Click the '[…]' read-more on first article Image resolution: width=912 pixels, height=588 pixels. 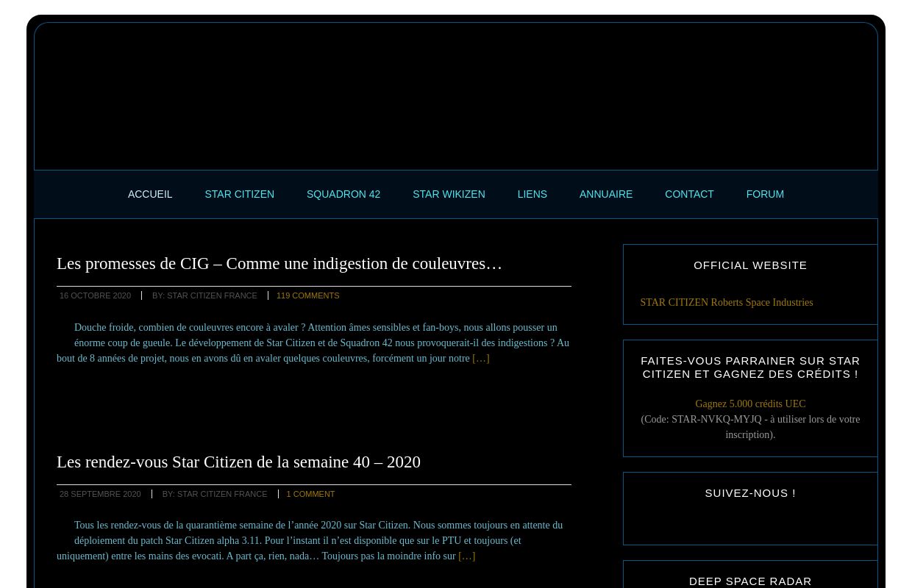(x=480, y=358)
